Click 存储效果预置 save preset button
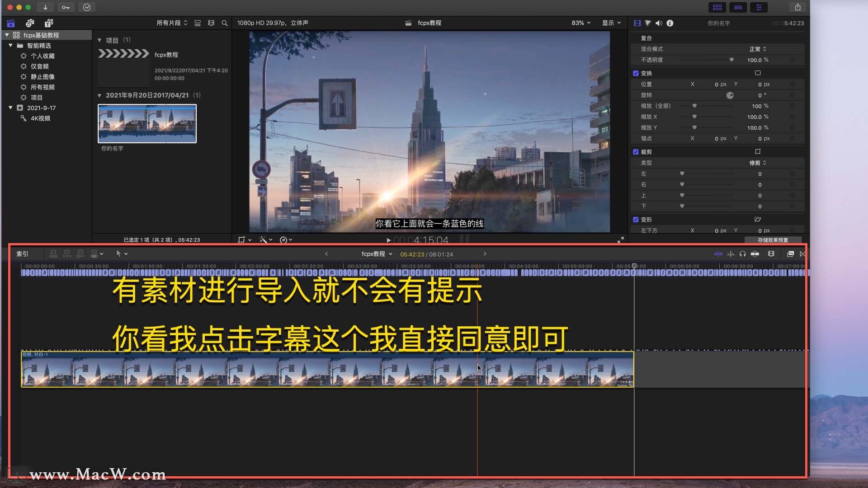Screen dimensions: 868x488 pyautogui.click(x=773, y=240)
